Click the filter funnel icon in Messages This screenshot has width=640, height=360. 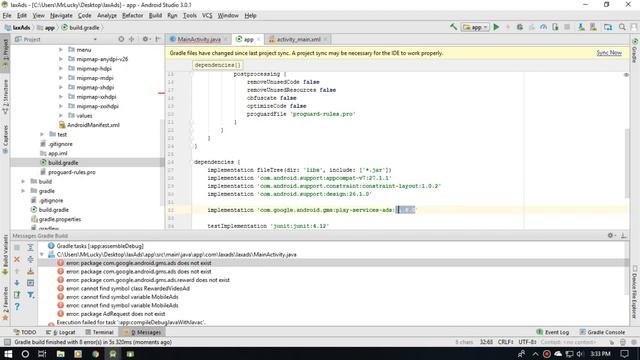(x=31, y=295)
